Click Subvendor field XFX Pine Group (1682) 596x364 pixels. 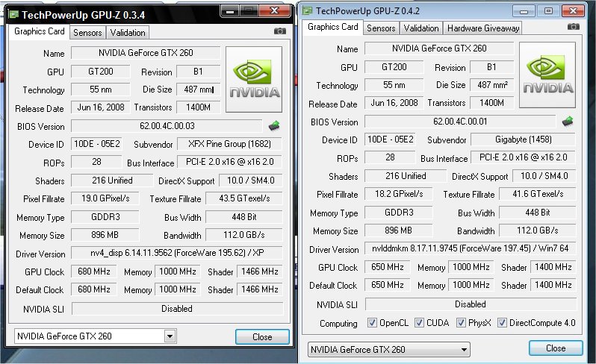[229, 144]
